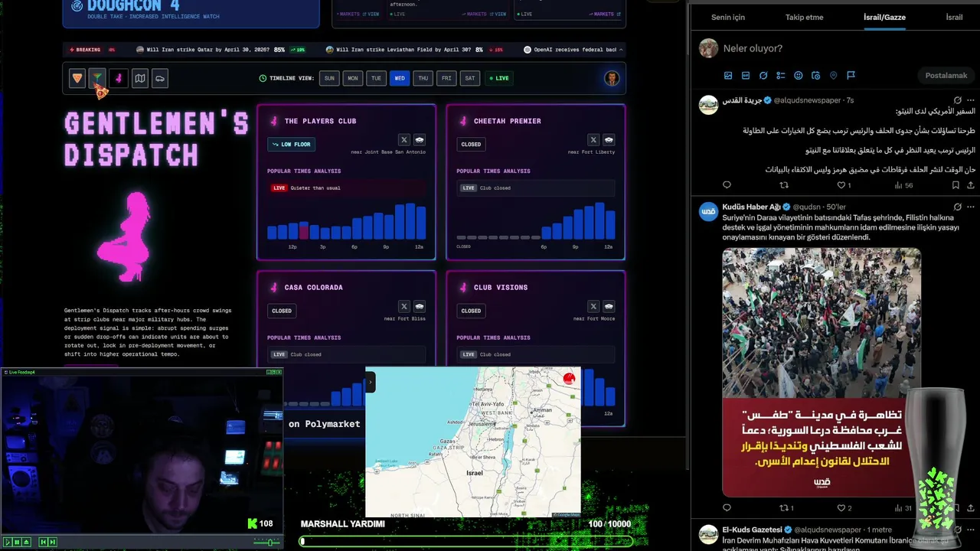The height and width of the screenshot is (551, 980).
Task: Click the Postalamak post button
Action: pos(946,76)
